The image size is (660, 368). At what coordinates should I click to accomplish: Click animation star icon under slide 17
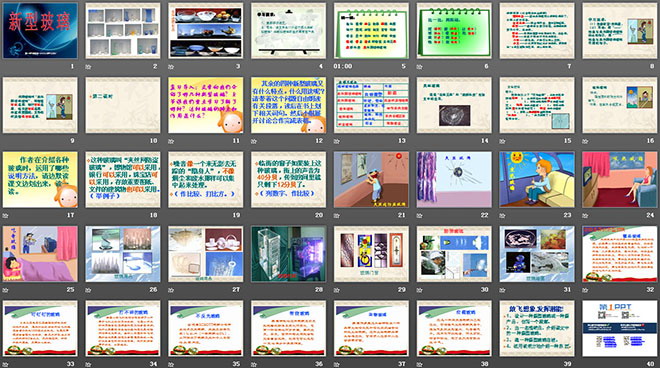[5, 216]
